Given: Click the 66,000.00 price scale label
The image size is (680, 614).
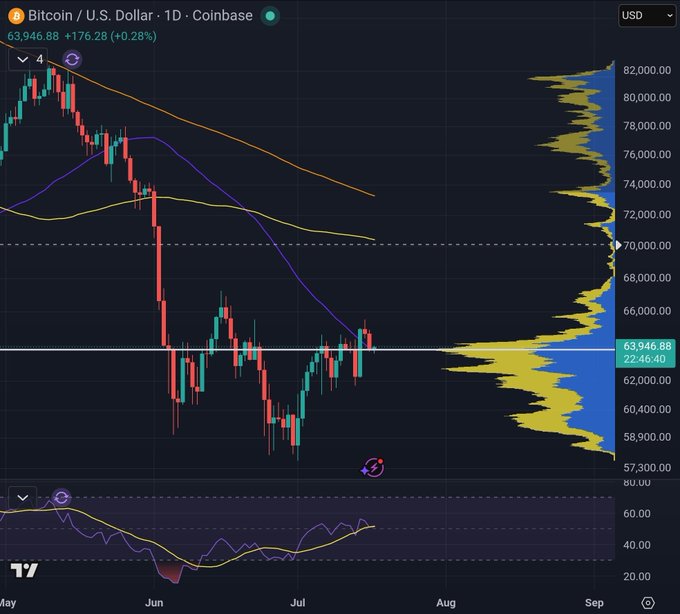Looking at the screenshot, I should click(647, 311).
